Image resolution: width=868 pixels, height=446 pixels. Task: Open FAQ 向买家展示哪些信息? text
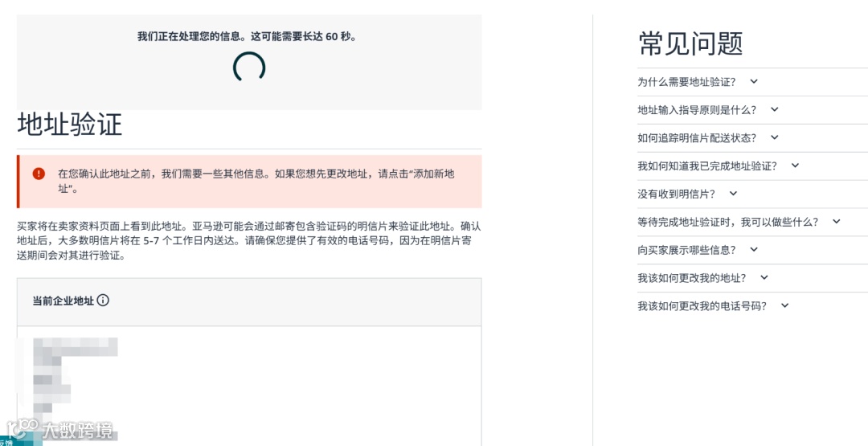coord(686,250)
